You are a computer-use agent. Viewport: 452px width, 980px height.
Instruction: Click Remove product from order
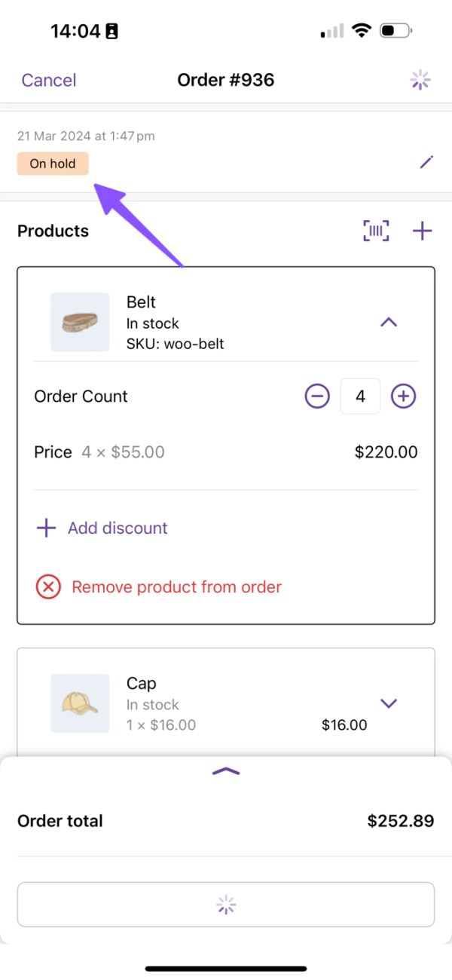(176, 586)
